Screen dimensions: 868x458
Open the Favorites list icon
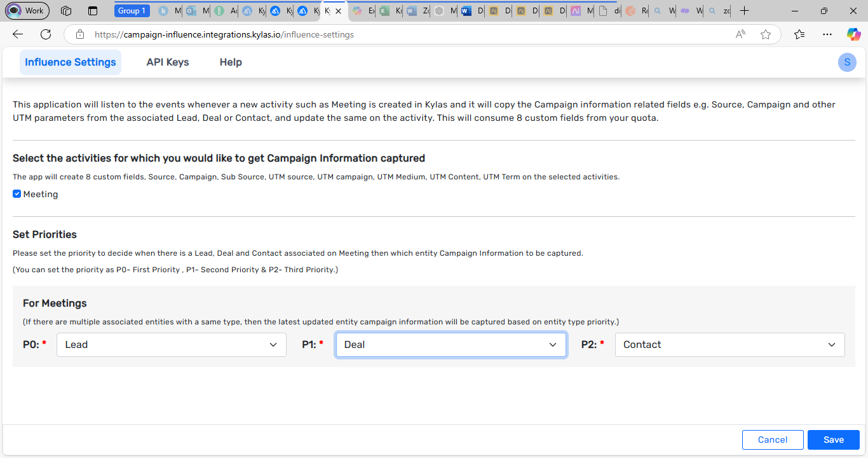coord(799,34)
